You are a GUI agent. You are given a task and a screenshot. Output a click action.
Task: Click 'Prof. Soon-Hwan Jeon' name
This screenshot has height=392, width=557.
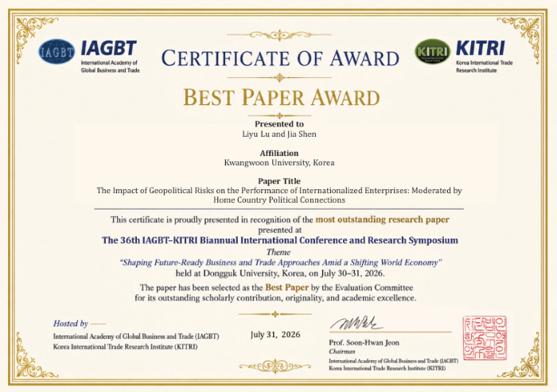coord(364,343)
